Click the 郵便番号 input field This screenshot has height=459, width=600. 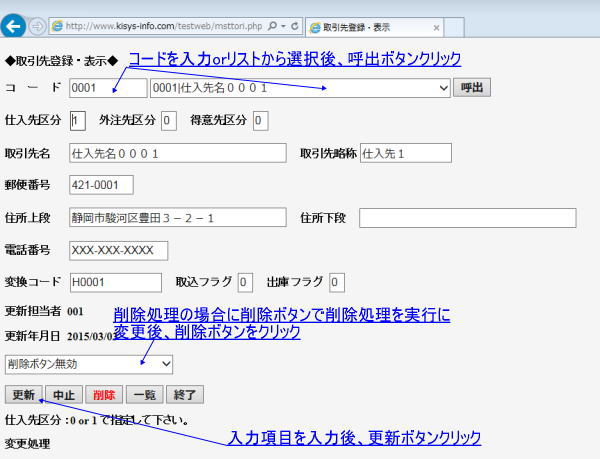tap(101, 185)
